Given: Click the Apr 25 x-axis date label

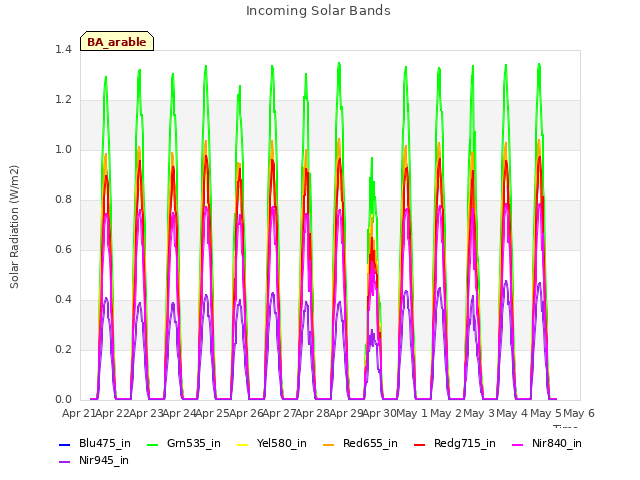Looking at the screenshot, I should tap(212, 413).
